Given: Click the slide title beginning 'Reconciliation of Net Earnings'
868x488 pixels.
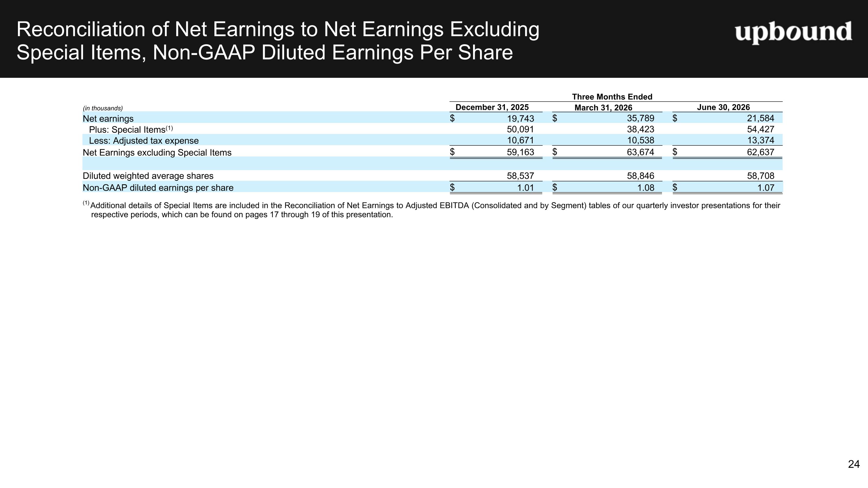Looking at the screenshot, I should [x=278, y=41].
